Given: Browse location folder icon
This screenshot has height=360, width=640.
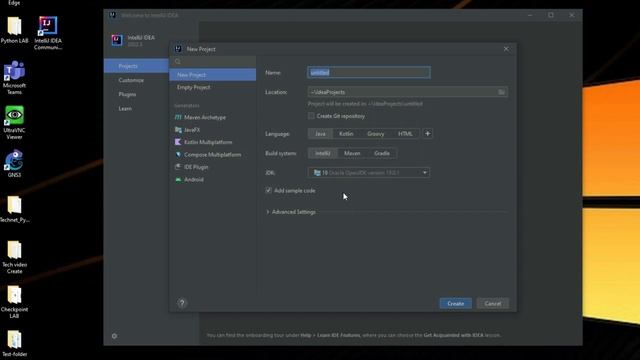Looking at the screenshot, I should 501,92.
